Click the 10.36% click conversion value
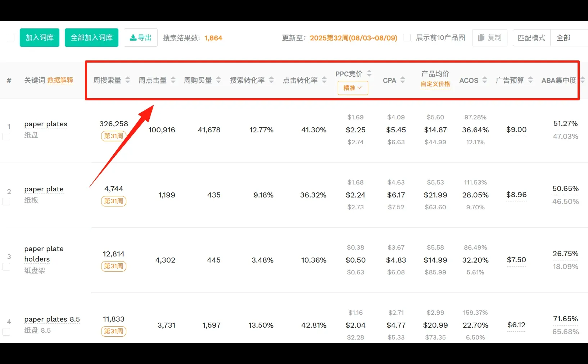 click(x=314, y=260)
